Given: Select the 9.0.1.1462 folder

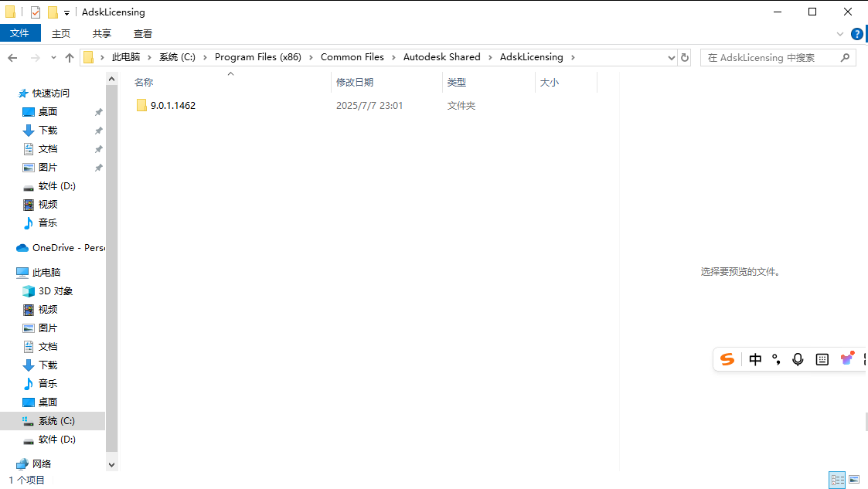Looking at the screenshot, I should pos(172,106).
